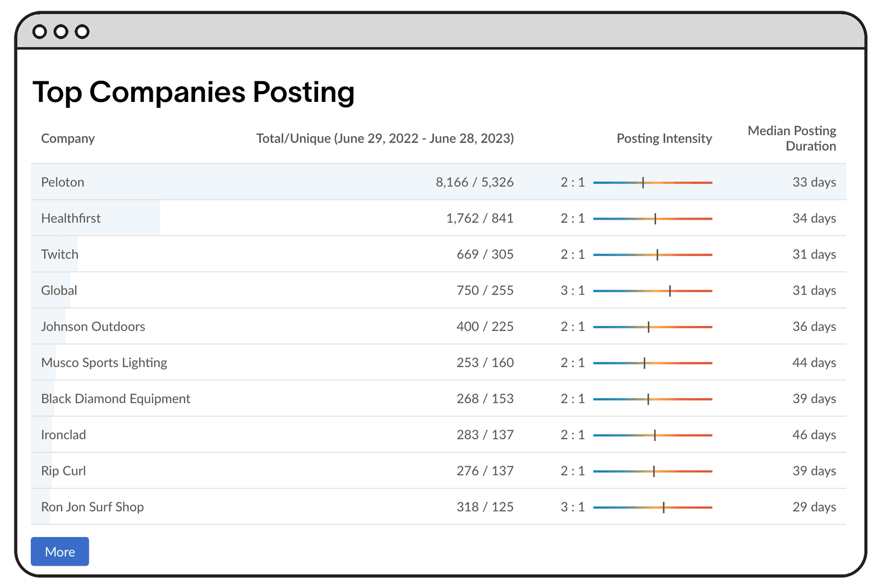This screenshot has height=588, width=882.
Task: Click the 34 days duration value
Action: point(814,218)
